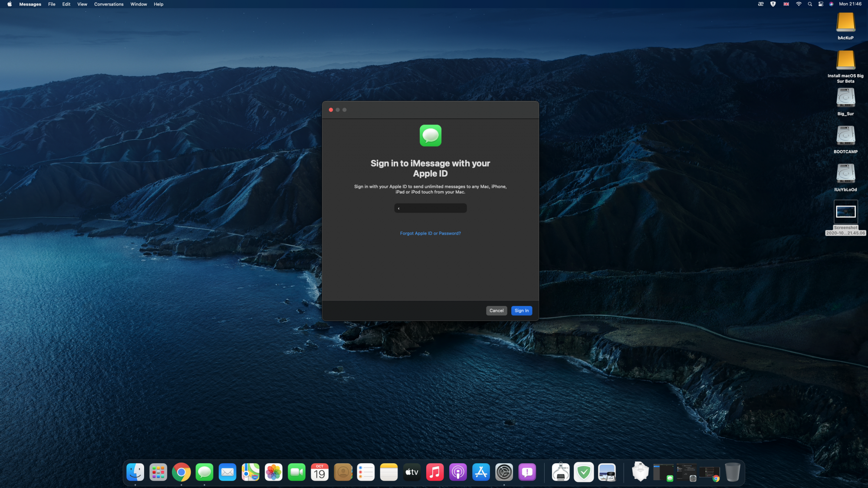Open Trash in the Dock

pos(733,472)
